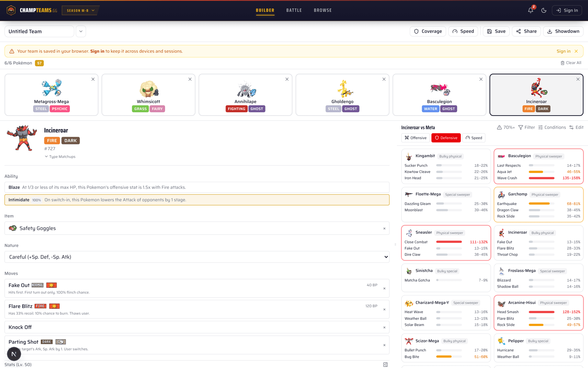Dismiss the sign-in warning banner
This screenshot has width=588, height=368.
[x=576, y=51]
